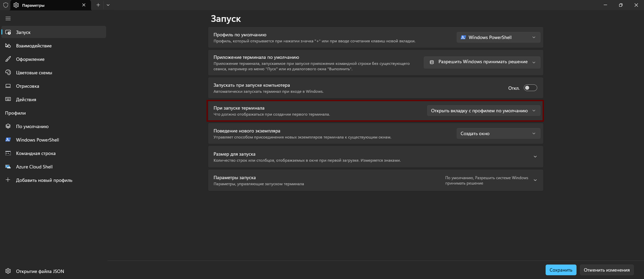Open the Действия page

coord(54,99)
